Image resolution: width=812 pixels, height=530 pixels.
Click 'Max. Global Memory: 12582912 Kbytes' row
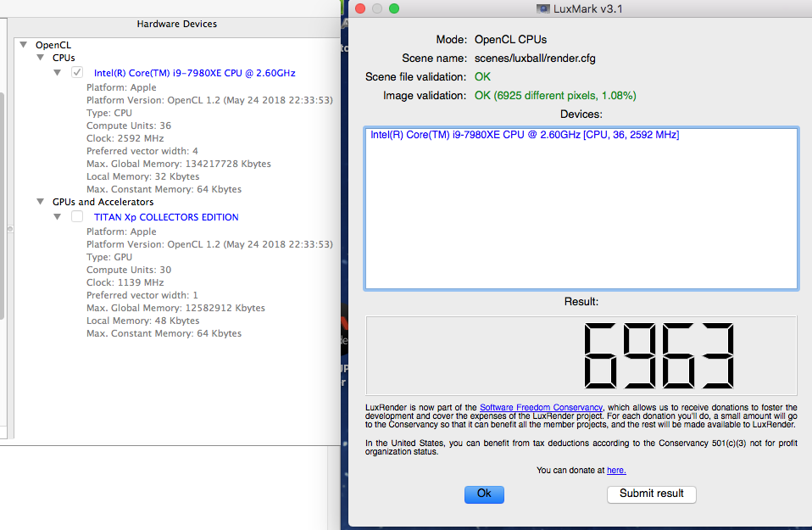tap(175, 308)
